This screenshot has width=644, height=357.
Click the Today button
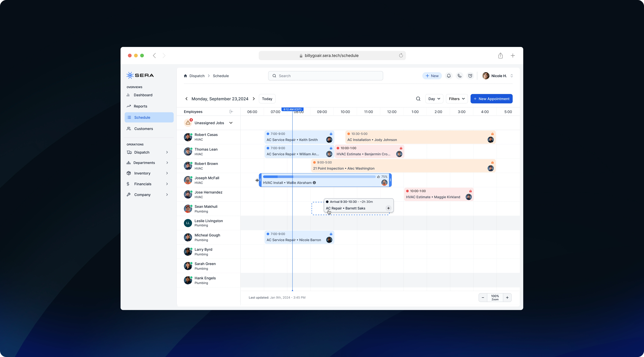267,99
